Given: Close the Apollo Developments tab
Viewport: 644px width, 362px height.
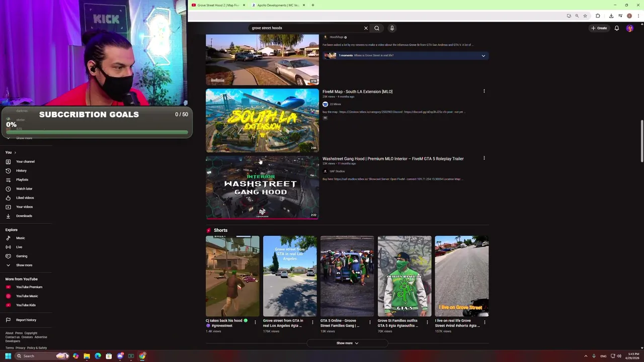Looking at the screenshot, I should point(304,5).
